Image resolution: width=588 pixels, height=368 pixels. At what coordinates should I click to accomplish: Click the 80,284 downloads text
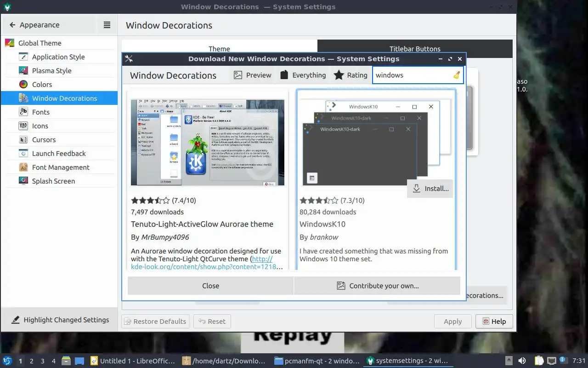tap(328, 212)
